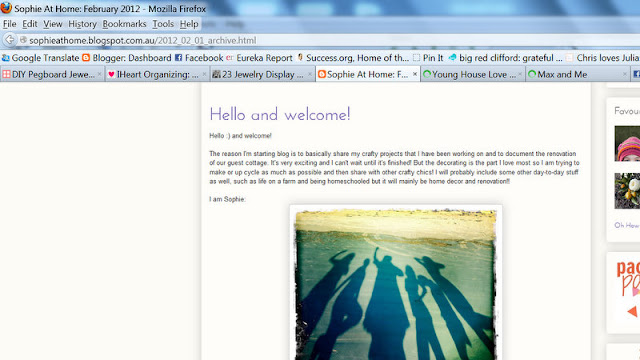This screenshot has width=640, height=360.
Task: Click the Pin It bookmarklet
Action: 428,58
